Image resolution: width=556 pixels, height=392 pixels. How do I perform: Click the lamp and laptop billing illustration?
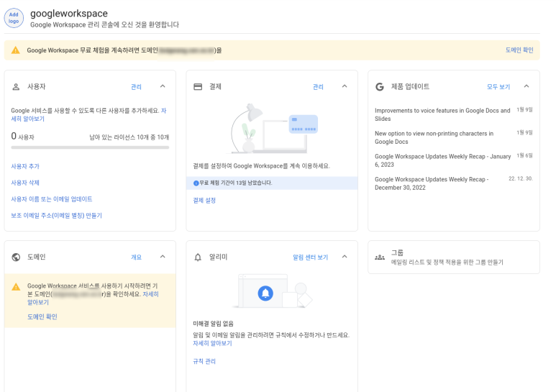pyautogui.click(x=272, y=129)
